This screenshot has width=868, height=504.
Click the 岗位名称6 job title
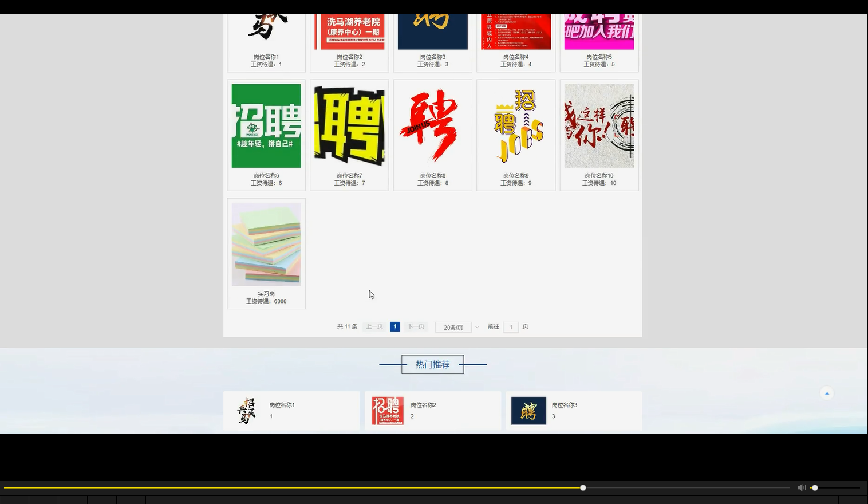(x=266, y=175)
